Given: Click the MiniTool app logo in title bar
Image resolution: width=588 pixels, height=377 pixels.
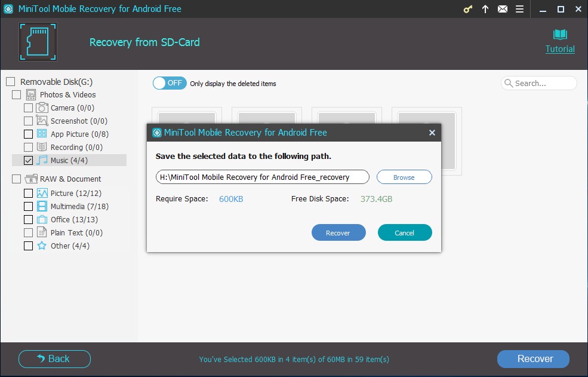Looking at the screenshot, I should click(8, 9).
